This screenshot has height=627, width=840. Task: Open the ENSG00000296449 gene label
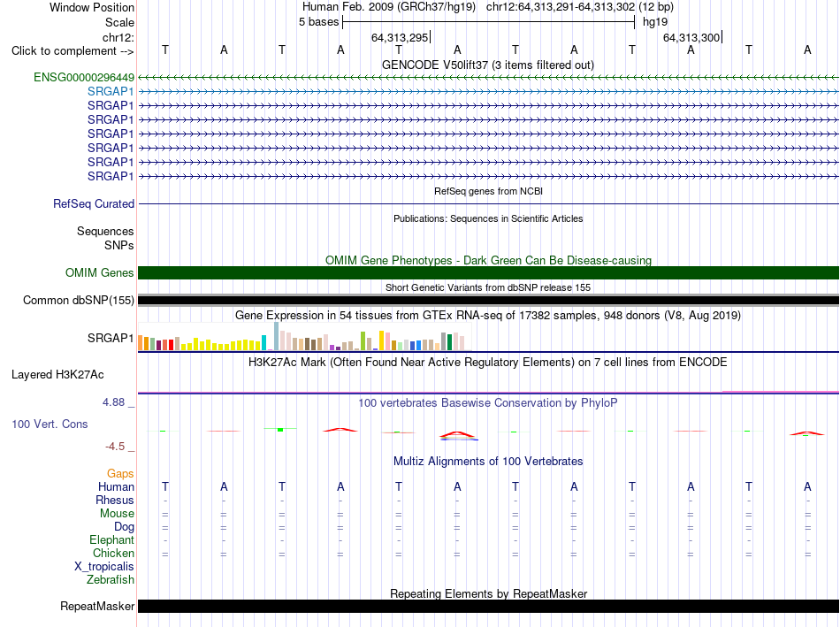[x=84, y=77]
